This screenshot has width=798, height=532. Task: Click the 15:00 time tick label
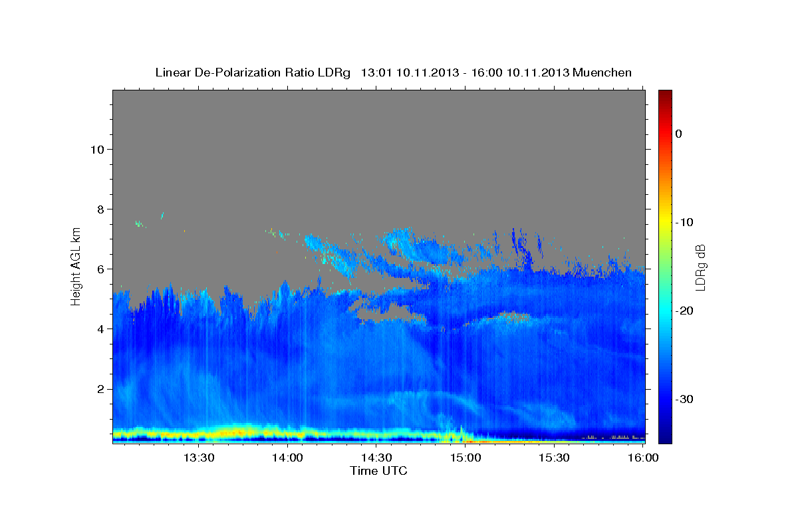click(465, 458)
